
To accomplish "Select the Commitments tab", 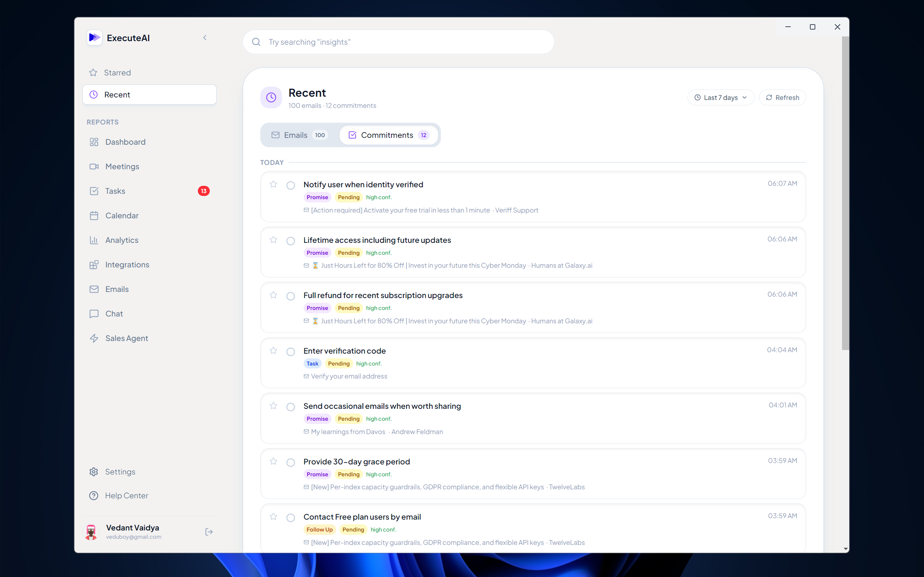I will tap(388, 135).
